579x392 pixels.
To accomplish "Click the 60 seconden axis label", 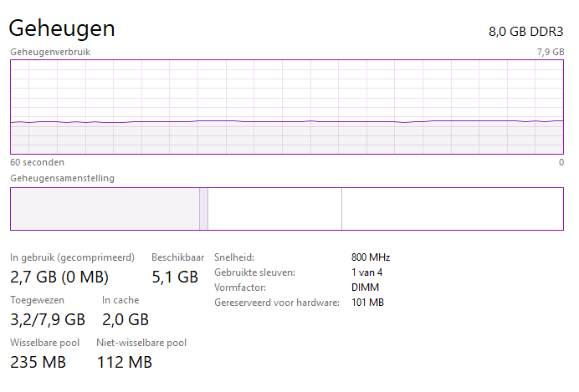I will 37,162.
